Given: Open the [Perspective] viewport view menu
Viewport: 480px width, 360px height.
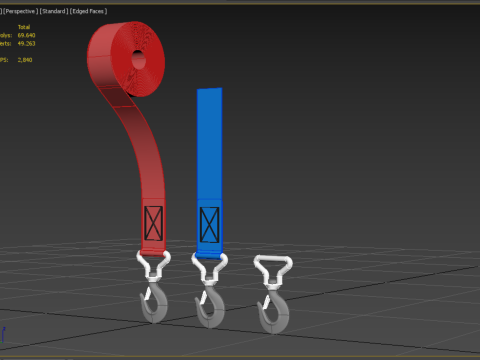Looking at the screenshot, I should (20, 11).
